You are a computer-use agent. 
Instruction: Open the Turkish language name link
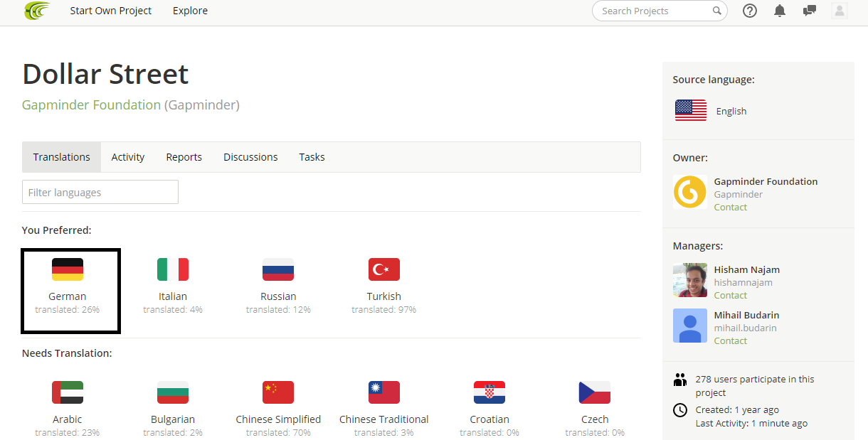pos(384,296)
